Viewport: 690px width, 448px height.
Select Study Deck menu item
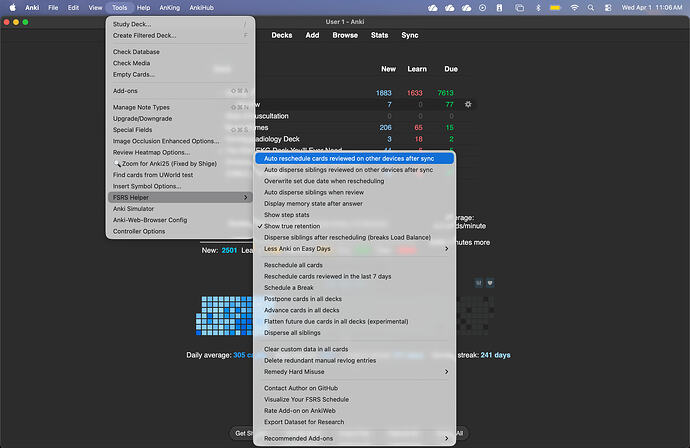pyautogui.click(x=180, y=24)
